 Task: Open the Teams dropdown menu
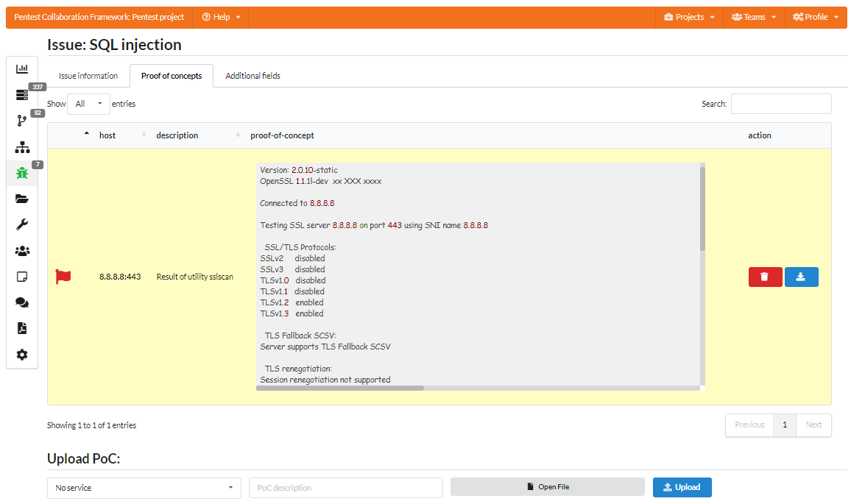754,17
